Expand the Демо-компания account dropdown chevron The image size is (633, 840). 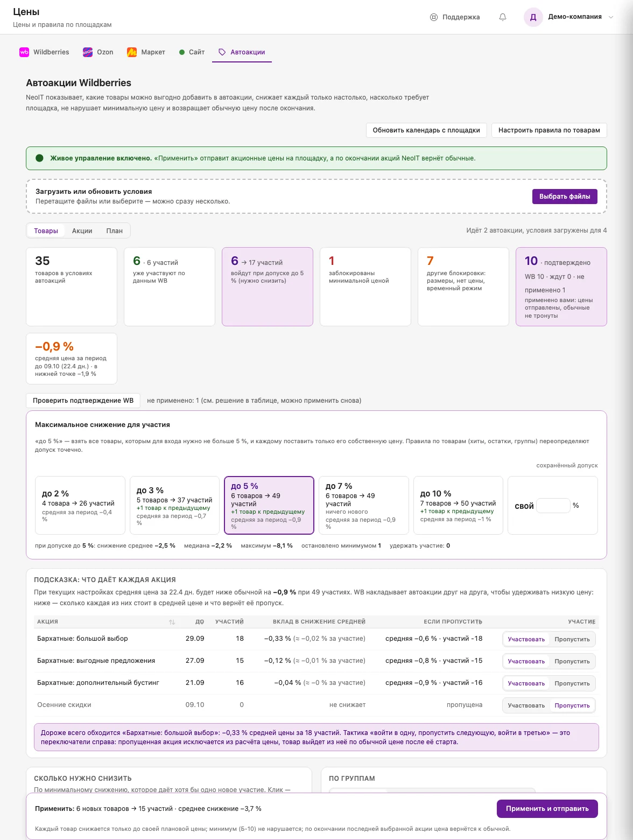[x=611, y=17]
